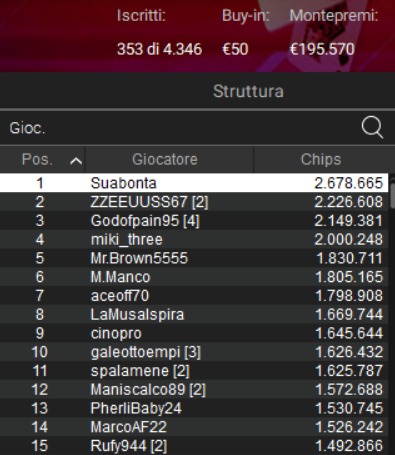Toggle the Pos. column sort arrow
This screenshot has width=395, height=455.
pos(76,161)
